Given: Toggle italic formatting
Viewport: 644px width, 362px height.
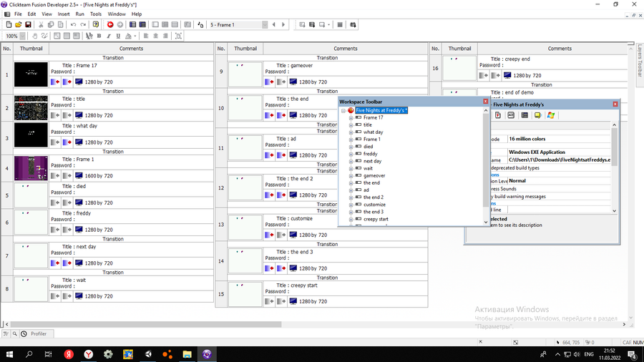Looking at the screenshot, I should pyautogui.click(x=109, y=36).
